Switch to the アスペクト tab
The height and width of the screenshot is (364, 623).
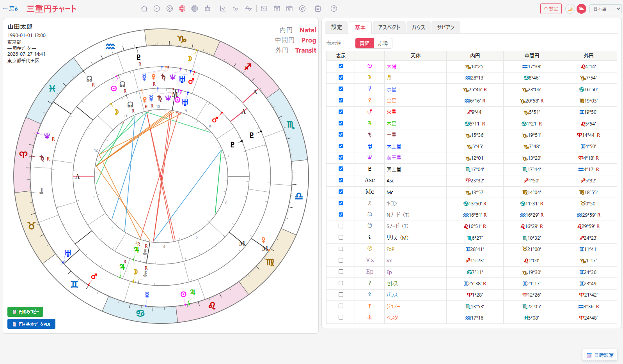pyautogui.click(x=389, y=27)
